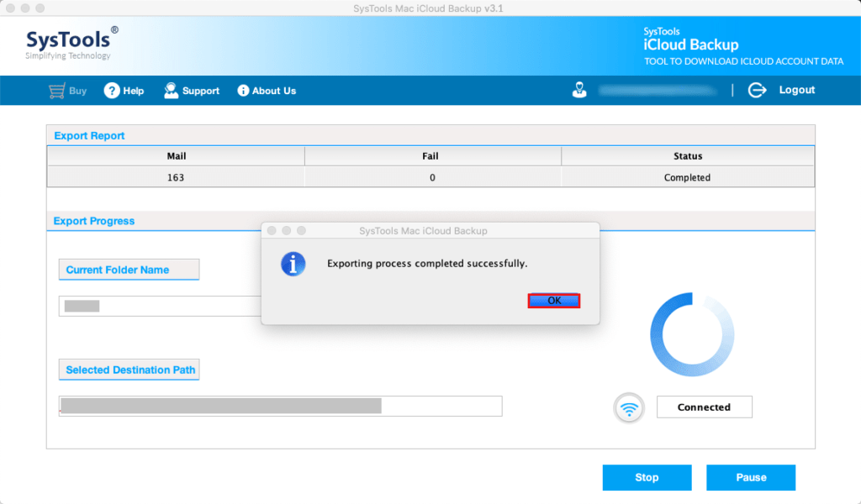Image resolution: width=861 pixels, height=504 pixels.
Task: Click the current folder name field
Action: tap(160, 306)
